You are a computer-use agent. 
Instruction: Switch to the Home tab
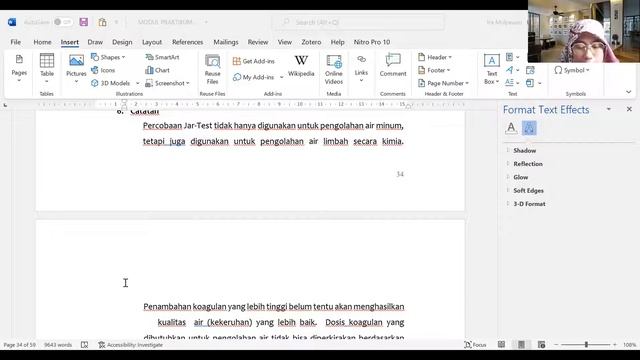pos(42,42)
